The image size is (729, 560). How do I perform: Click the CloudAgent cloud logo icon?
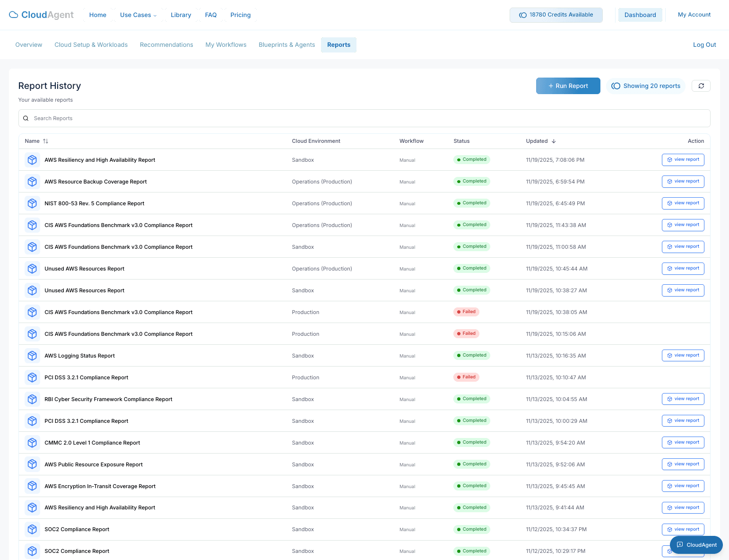[14, 15]
